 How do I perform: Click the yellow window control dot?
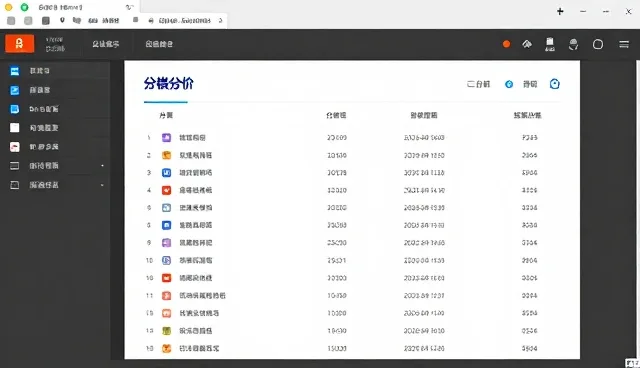coord(9,7)
